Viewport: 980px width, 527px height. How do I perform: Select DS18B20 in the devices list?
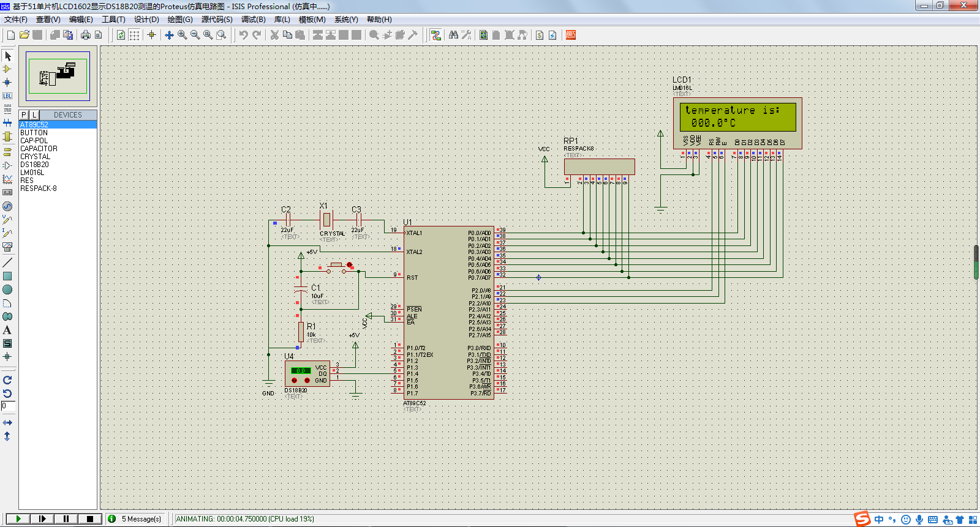point(34,165)
